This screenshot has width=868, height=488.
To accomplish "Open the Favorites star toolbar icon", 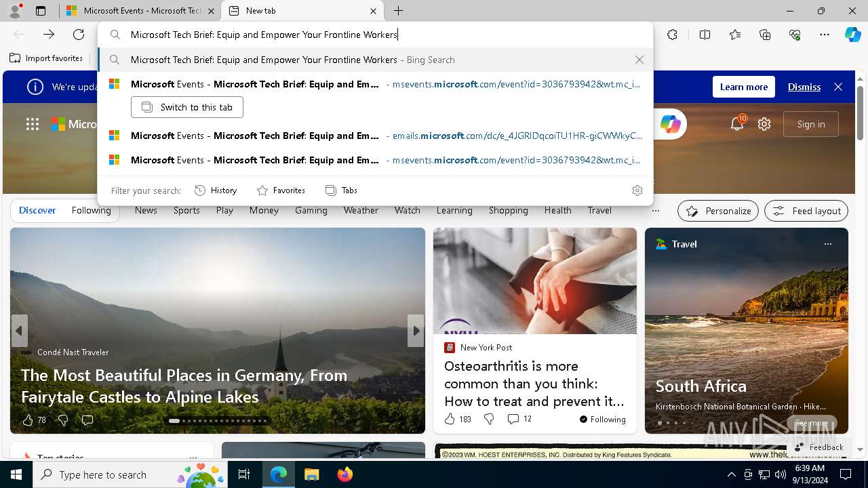I will [x=735, y=35].
